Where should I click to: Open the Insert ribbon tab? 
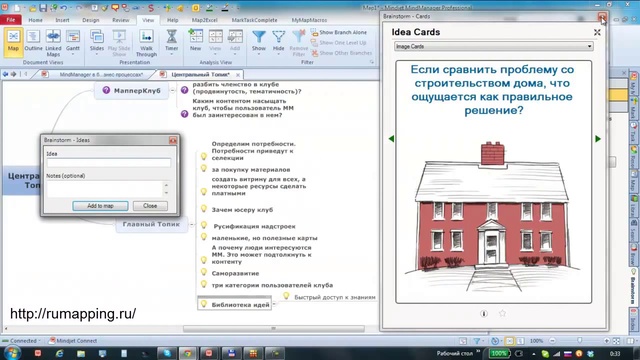(62, 20)
